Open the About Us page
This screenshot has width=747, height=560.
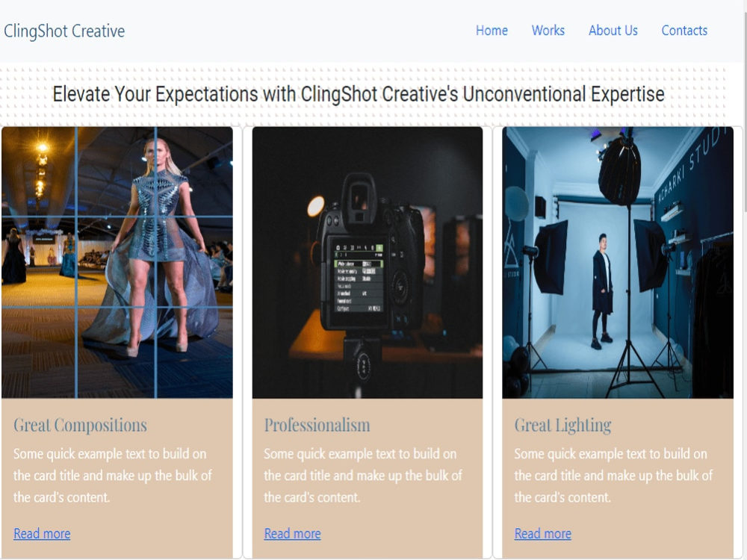click(x=613, y=31)
